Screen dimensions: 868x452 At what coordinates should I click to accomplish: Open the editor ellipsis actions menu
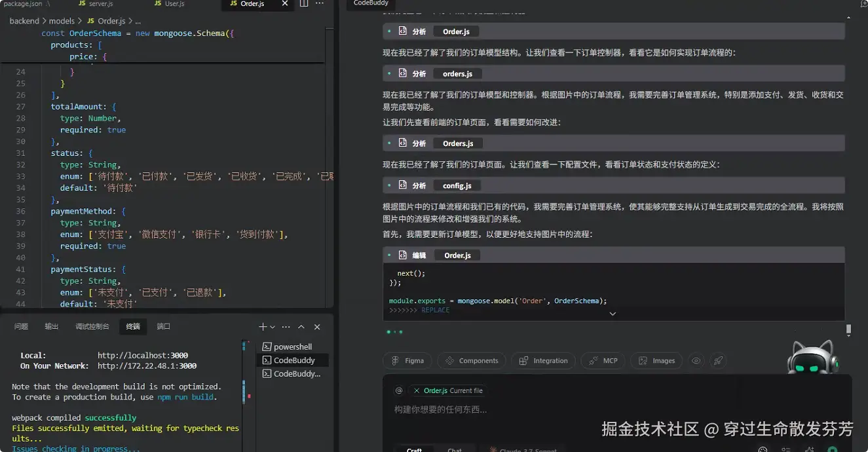coord(319,5)
